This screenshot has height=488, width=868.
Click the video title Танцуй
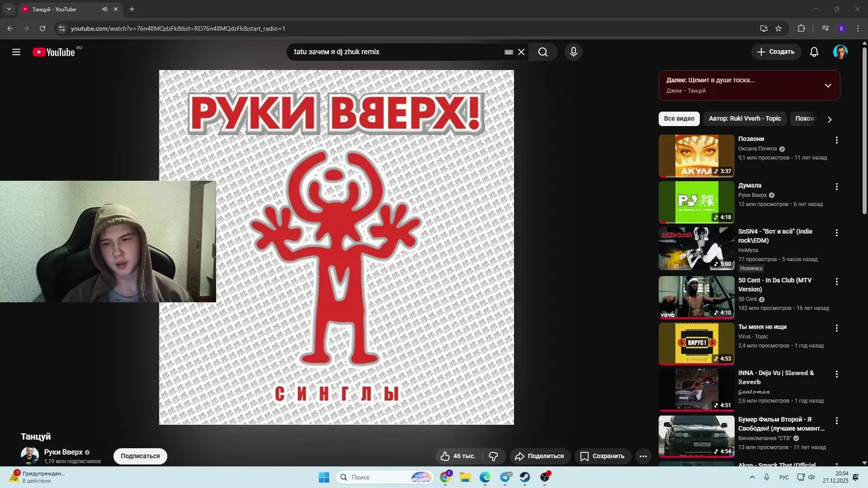pyautogui.click(x=36, y=436)
